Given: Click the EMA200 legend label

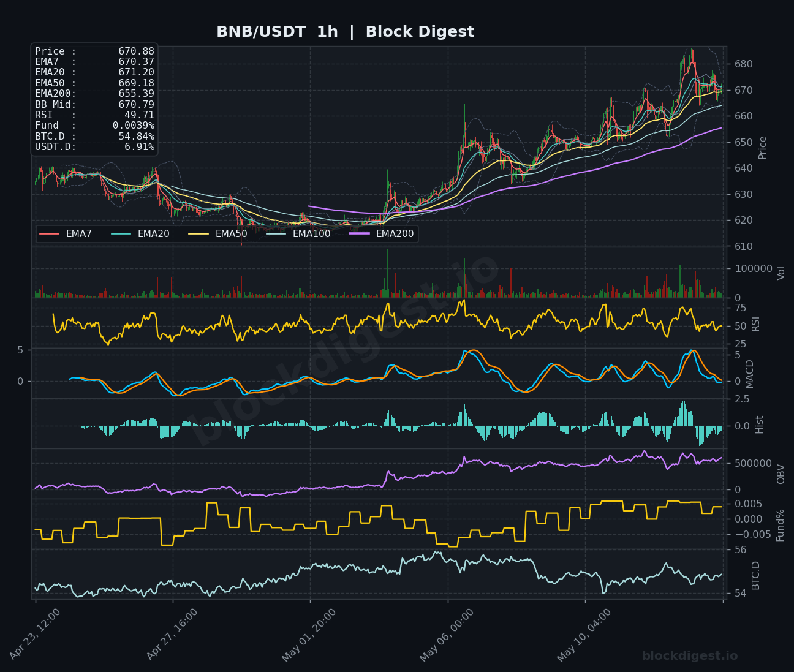Looking at the screenshot, I should [x=395, y=233].
